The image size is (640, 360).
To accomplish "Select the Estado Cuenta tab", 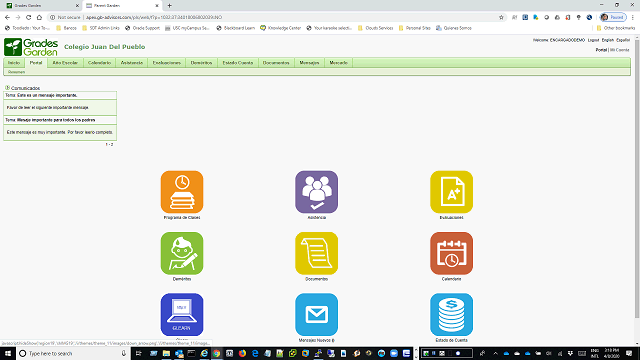I will (238, 63).
